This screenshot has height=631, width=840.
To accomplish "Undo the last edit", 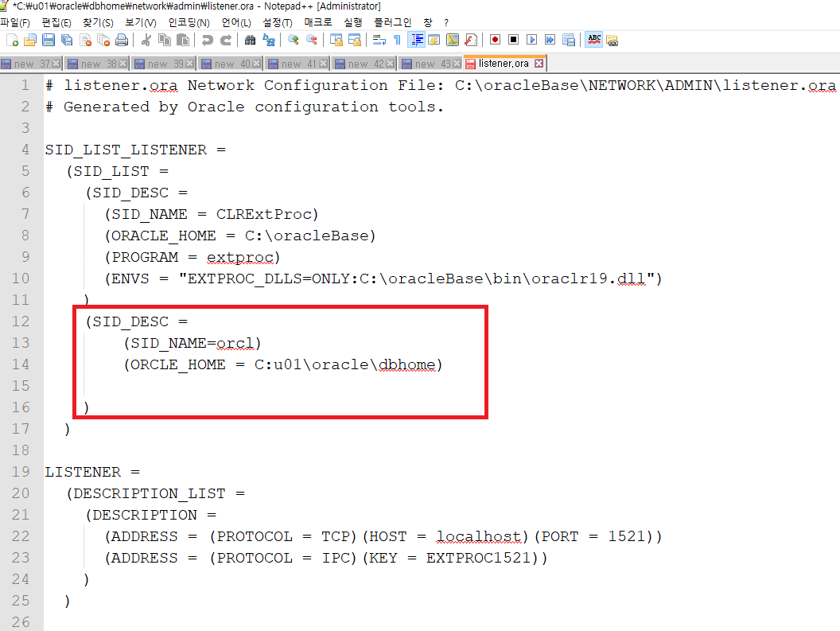I will tap(206, 39).
